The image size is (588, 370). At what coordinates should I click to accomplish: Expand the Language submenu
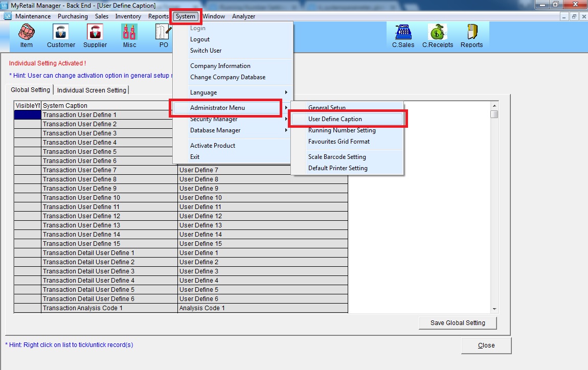pos(233,92)
